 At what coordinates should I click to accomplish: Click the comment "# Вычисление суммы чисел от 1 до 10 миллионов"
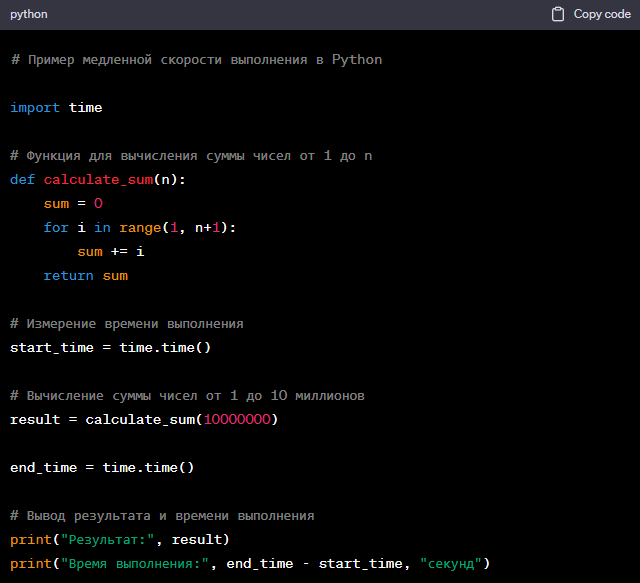187,396
